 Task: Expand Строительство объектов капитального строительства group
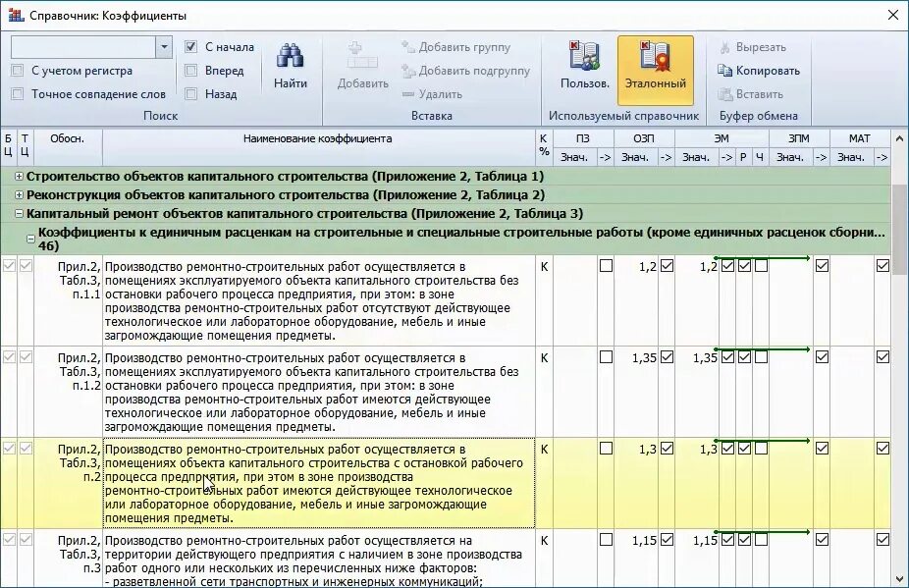[x=19, y=177]
